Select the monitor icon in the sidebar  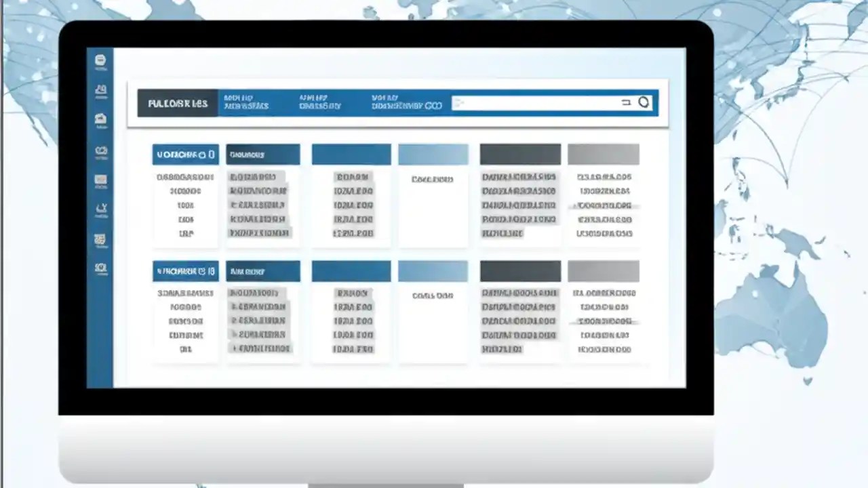[x=100, y=178]
